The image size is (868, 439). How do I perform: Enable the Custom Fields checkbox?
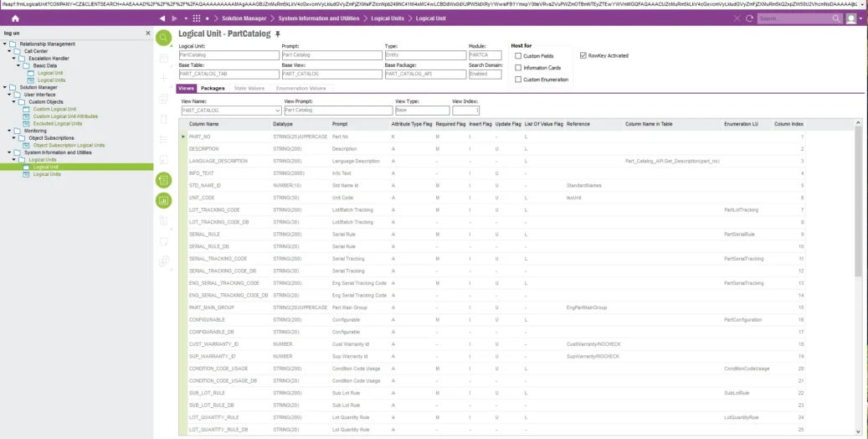[519, 56]
